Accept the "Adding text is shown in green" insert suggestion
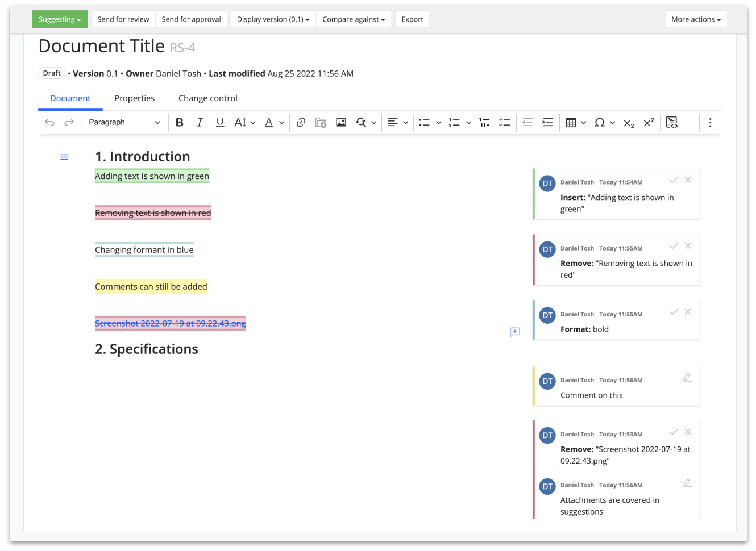This screenshot has width=756, height=551. point(674,180)
